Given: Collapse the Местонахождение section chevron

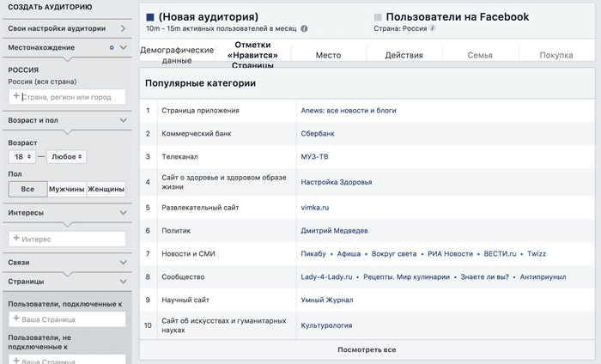Looking at the screenshot, I should [x=123, y=47].
